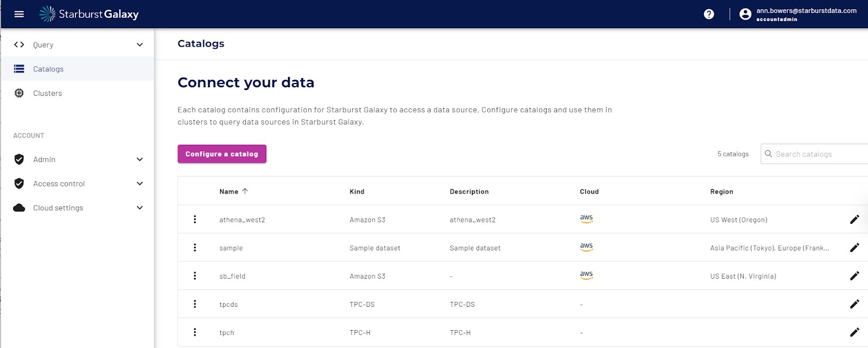868x348 pixels.
Task: Sort by the Name column header
Action: (x=228, y=191)
